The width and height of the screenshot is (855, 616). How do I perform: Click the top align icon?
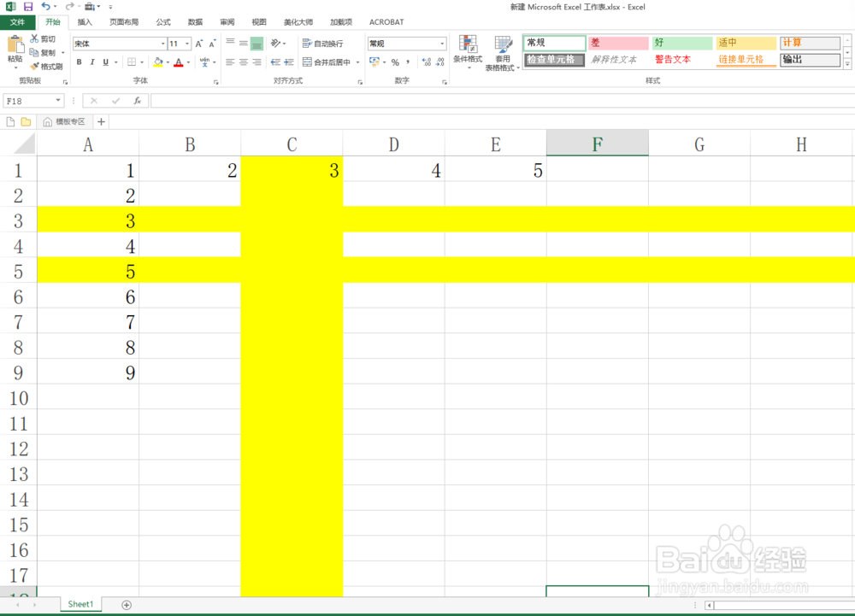click(x=230, y=43)
